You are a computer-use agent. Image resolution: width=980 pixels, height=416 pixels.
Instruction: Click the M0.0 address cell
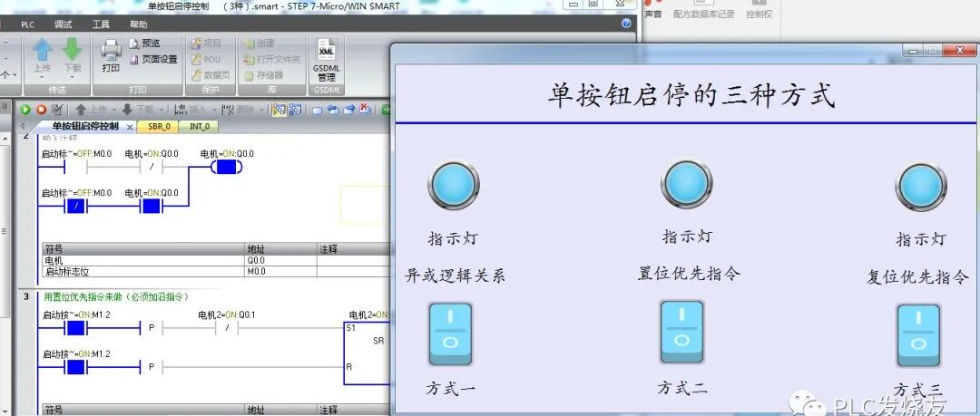[x=280, y=272]
